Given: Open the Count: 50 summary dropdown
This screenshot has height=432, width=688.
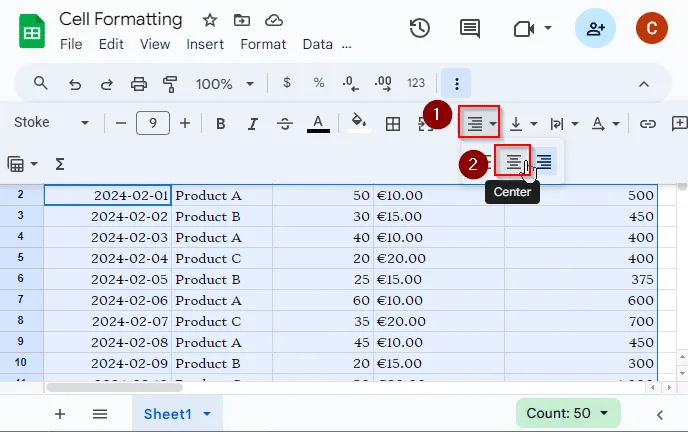Looking at the screenshot, I should click(x=568, y=413).
